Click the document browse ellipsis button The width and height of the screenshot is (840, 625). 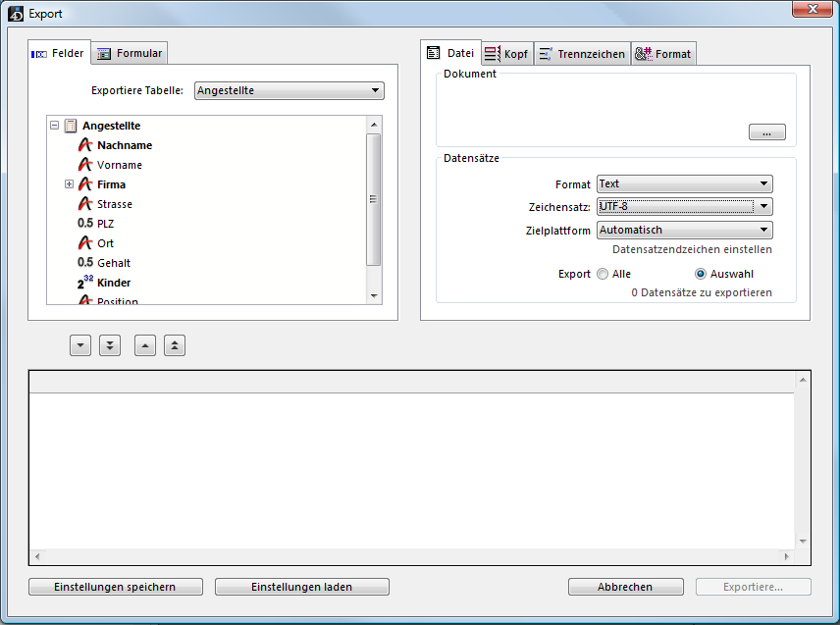click(x=766, y=132)
